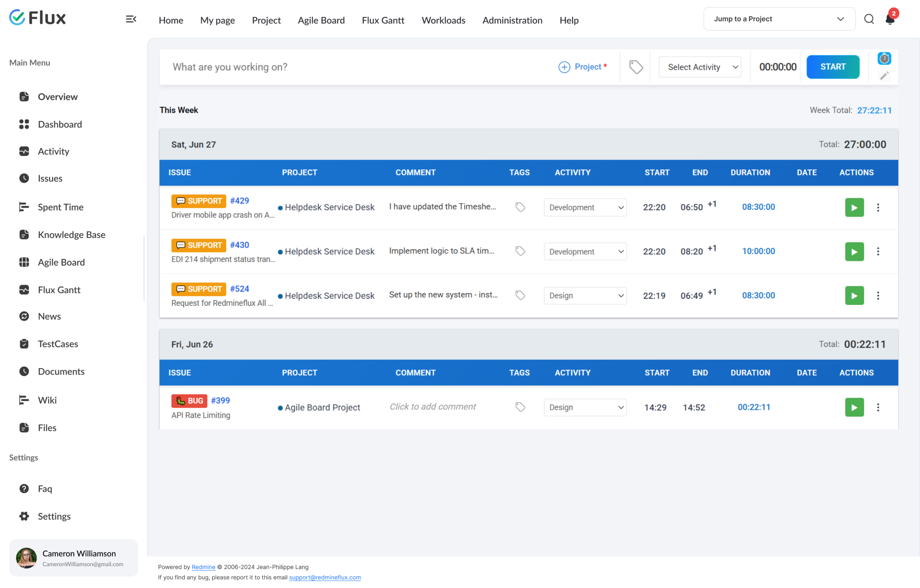Image resolution: width=920 pixels, height=588 pixels.
Task: Open the notifications bell
Action: pos(890,18)
